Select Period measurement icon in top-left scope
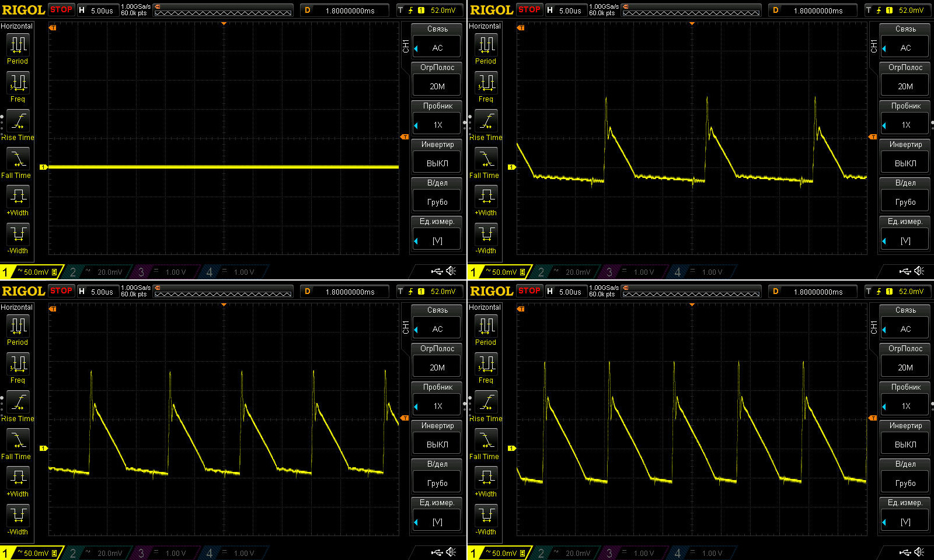Image resolution: width=934 pixels, height=560 pixels. tap(18, 45)
